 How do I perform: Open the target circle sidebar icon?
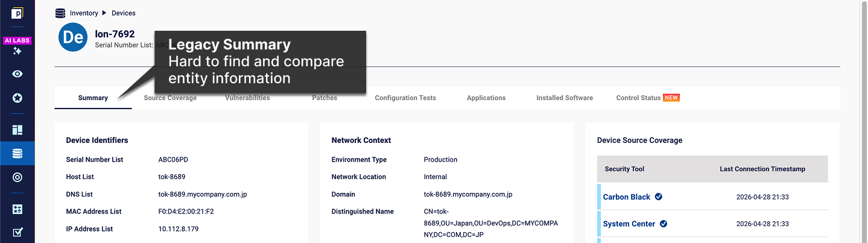17,177
